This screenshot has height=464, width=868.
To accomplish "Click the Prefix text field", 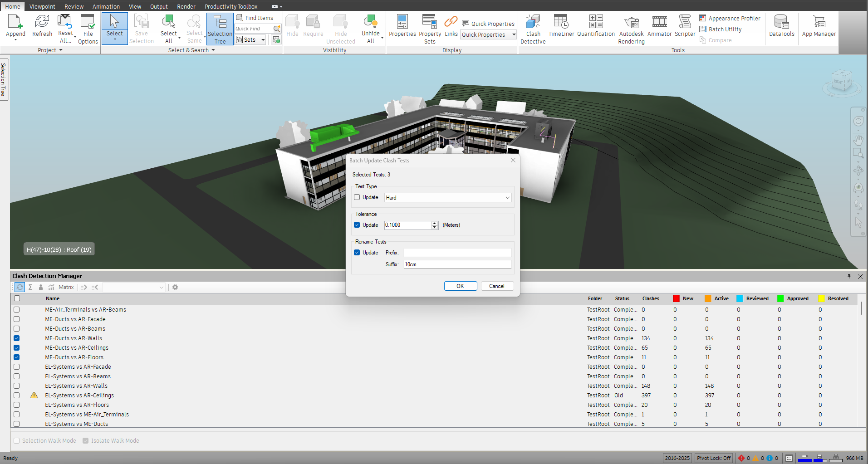I will tap(457, 253).
